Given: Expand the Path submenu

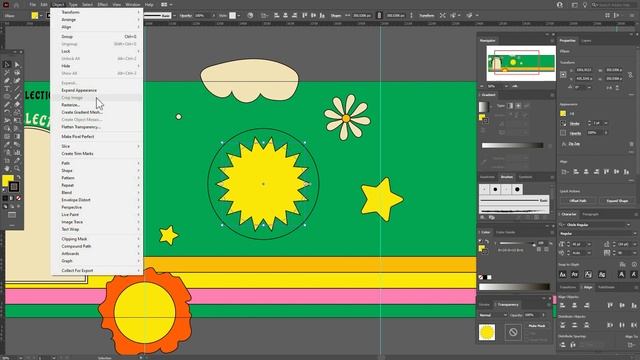Looking at the screenshot, I should (96, 163).
